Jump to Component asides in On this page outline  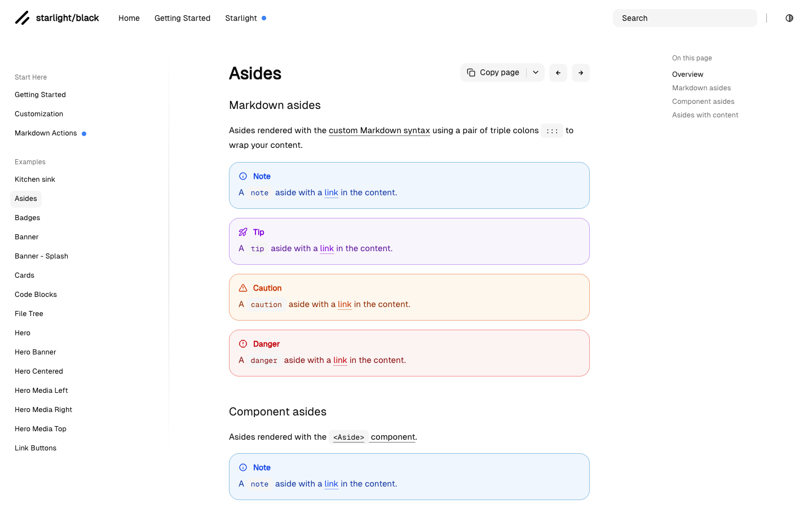click(703, 102)
